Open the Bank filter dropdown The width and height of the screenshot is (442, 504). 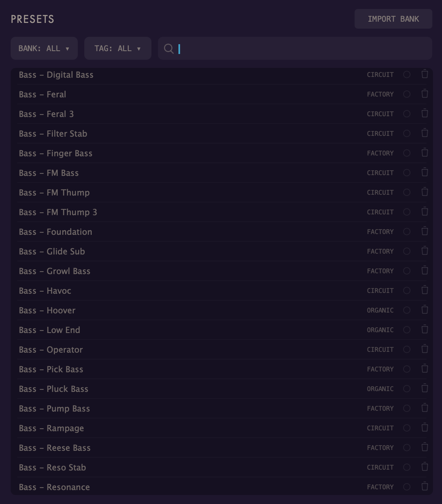click(44, 48)
